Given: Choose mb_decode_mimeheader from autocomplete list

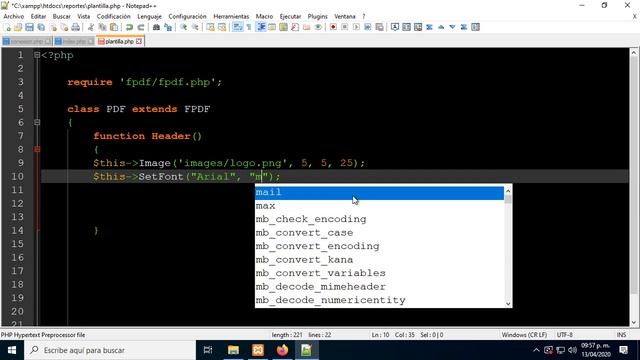Looking at the screenshot, I should point(380,287).
